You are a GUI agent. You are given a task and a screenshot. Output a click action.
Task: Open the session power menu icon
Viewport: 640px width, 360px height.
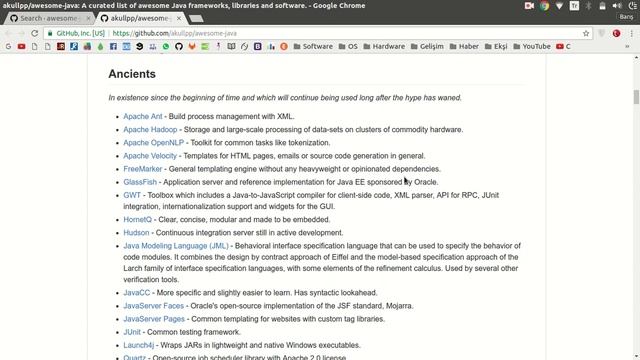click(x=633, y=6)
